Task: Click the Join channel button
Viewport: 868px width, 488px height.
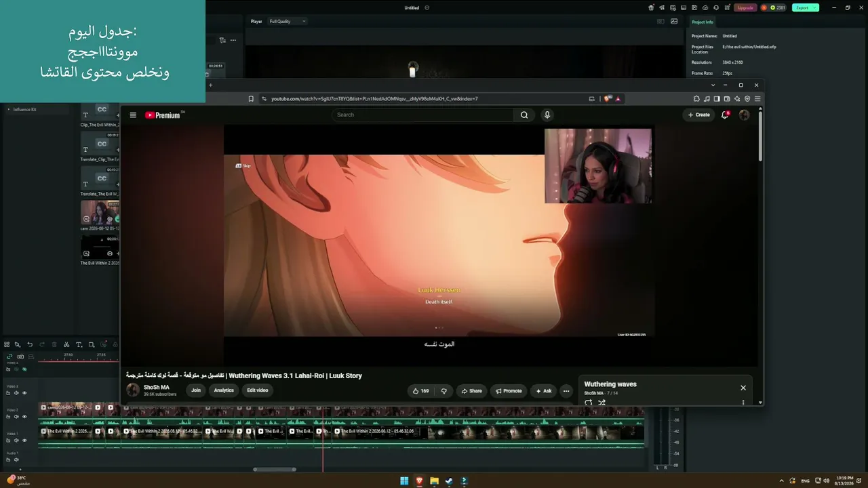Action: tap(196, 390)
